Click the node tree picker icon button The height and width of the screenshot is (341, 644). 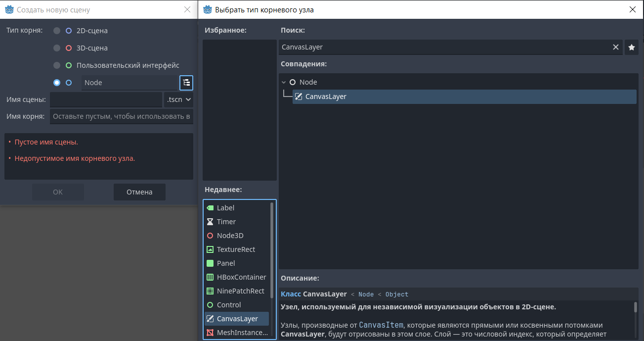186,83
